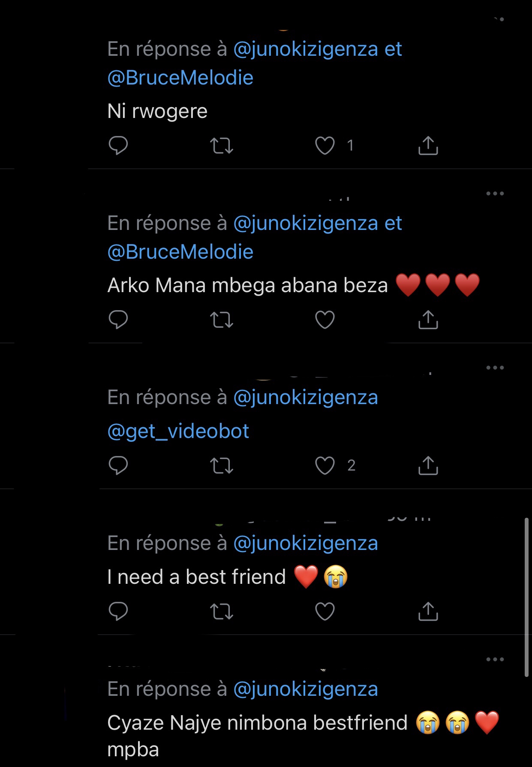The image size is (532, 767).
Task: Open @junokizigenza link above 'Cyaze Najye' tweet
Action: pos(306,689)
